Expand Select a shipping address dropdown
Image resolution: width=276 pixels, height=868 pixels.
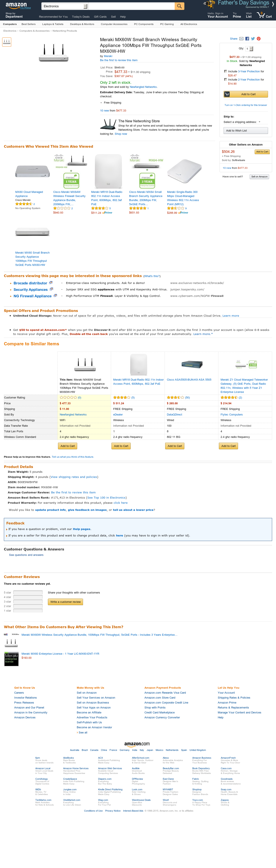[242, 122]
